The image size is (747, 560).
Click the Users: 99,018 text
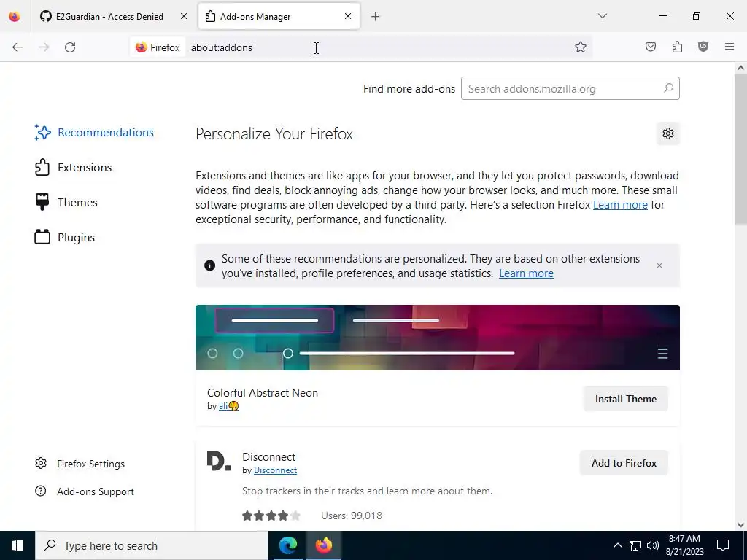tap(352, 516)
